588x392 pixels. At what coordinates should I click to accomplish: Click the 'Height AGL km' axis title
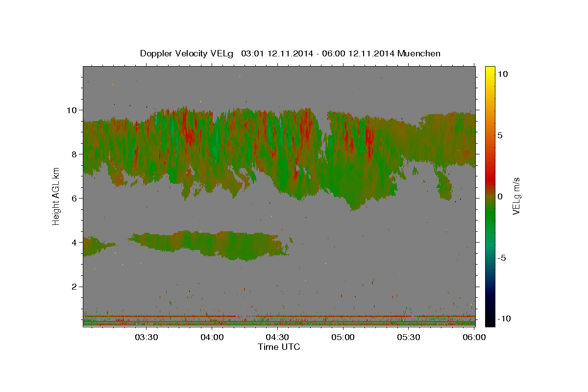[56, 196]
